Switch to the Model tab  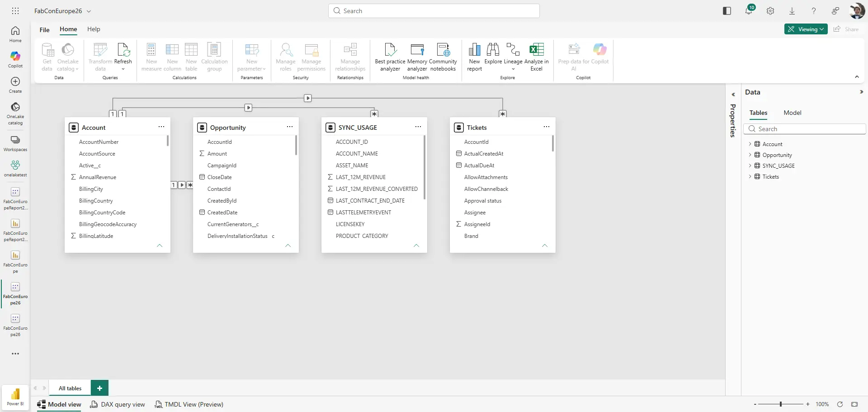(792, 113)
